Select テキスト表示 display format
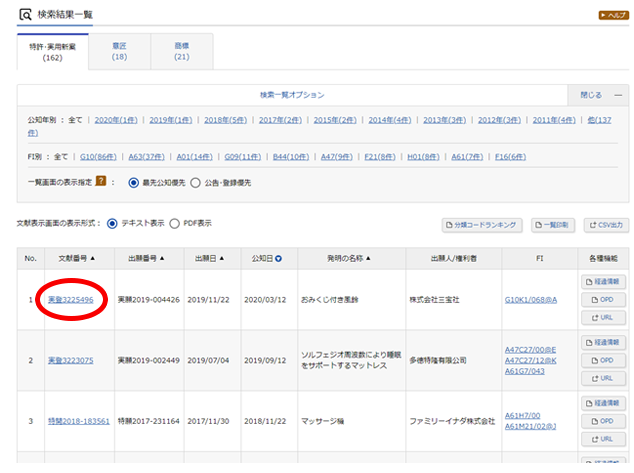Viewport: 634px width, 473px height. pos(112,223)
